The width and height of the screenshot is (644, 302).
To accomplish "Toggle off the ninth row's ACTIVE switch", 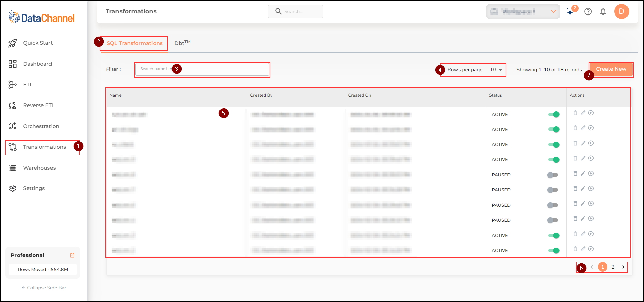I will pos(554,236).
